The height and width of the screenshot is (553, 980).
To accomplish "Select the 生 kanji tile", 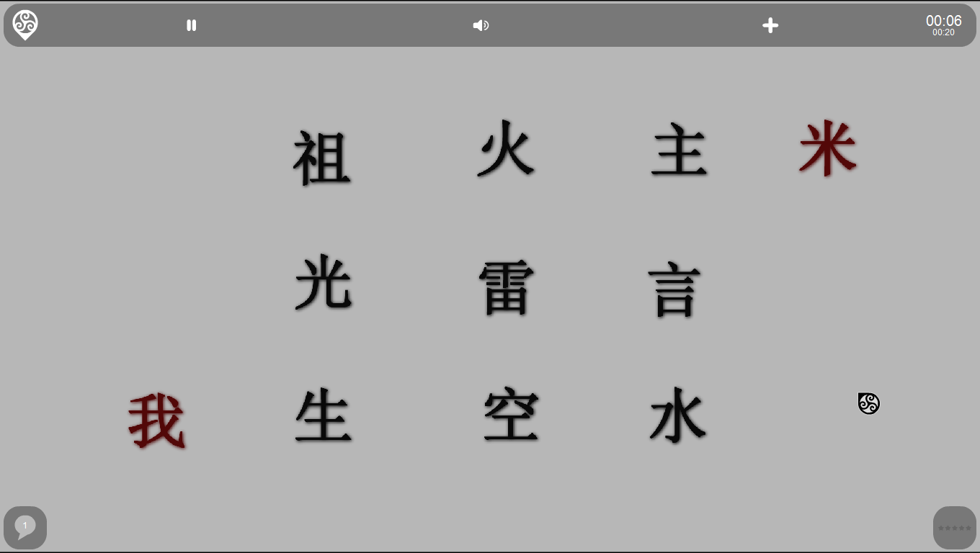I will [324, 415].
